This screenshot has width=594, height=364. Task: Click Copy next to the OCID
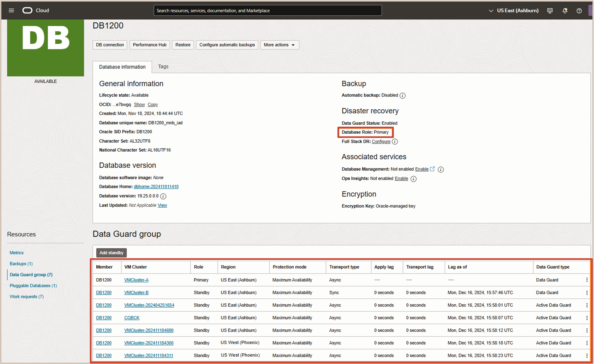(x=153, y=104)
